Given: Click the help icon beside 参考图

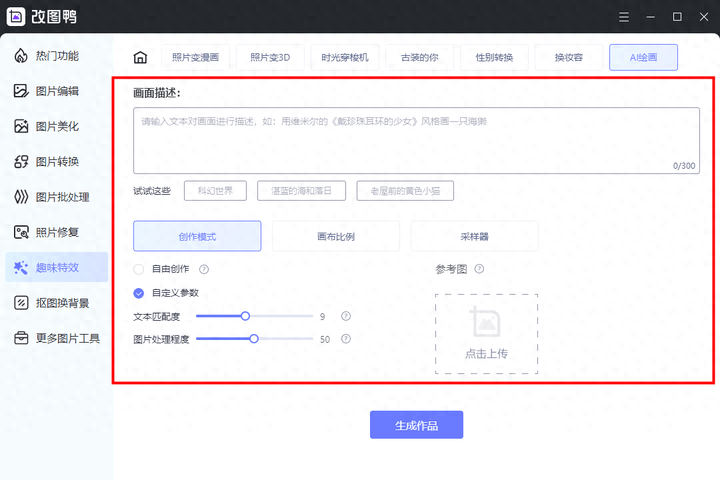Looking at the screenshot, I should [x=479, y=269].
